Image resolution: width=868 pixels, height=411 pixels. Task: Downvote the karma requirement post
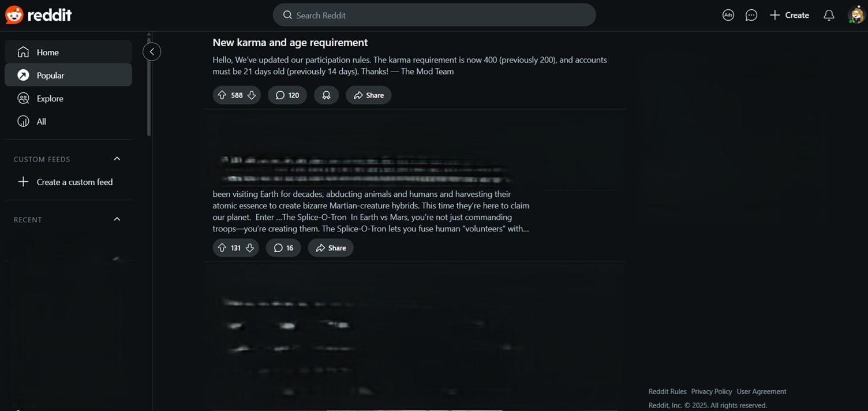(252, 95)
